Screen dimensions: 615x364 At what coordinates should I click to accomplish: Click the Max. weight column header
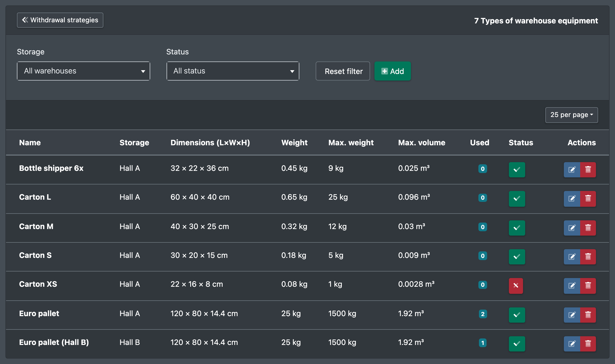(x=351, y=143)
